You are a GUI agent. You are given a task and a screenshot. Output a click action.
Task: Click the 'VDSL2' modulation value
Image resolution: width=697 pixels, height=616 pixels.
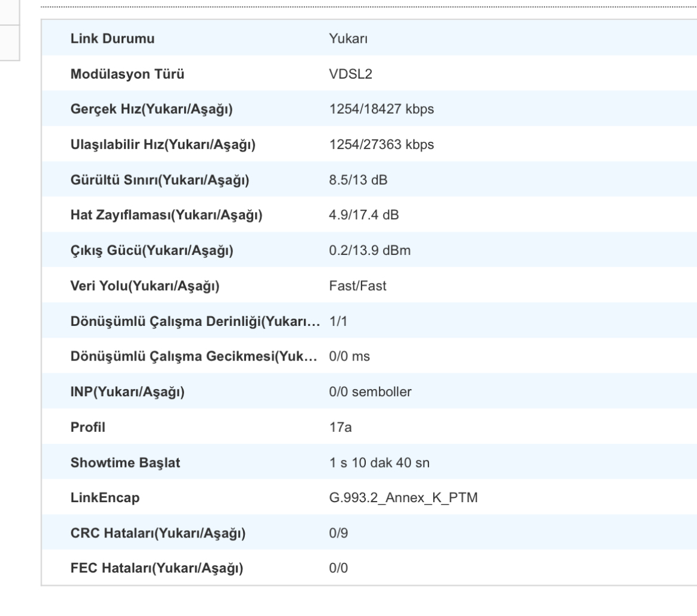350,74
